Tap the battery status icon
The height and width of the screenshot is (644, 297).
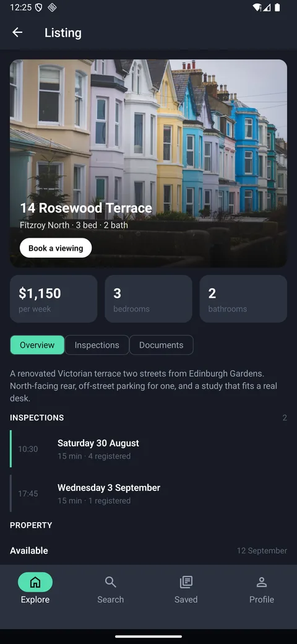click(x=277, y=7)
